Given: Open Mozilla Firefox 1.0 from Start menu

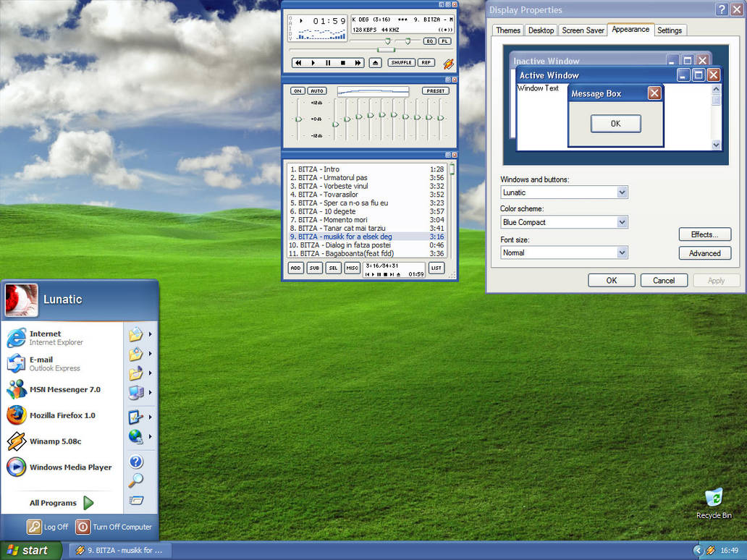Looking at the screenshot, I should point(62,415).
